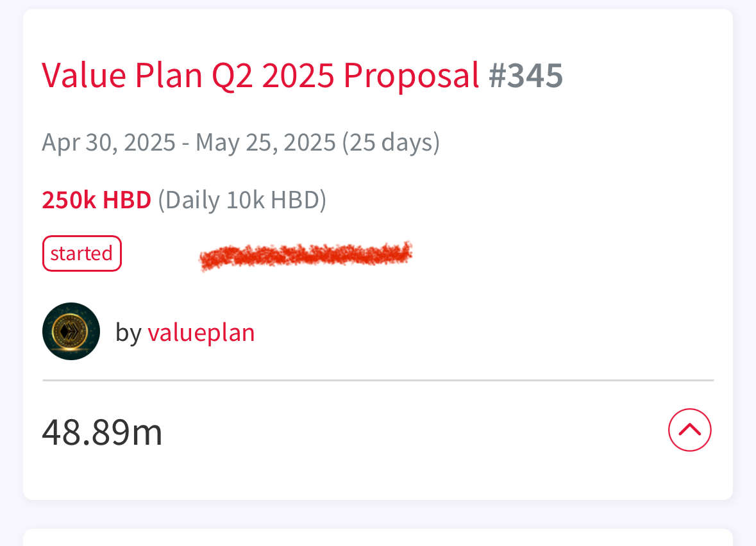
Task: Show voters via the 48.89m total
Action: click(x=102, y=432)
